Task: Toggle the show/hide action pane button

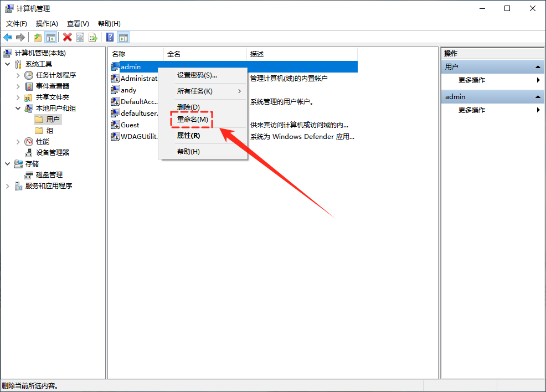Action: pyautogui.click(x=123, y=37)
